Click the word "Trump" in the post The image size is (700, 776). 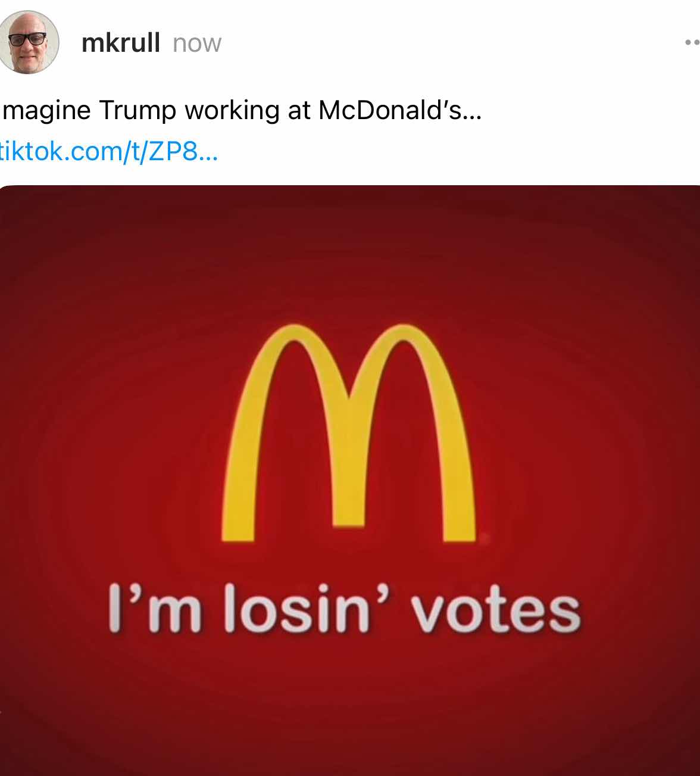point(137,111)
